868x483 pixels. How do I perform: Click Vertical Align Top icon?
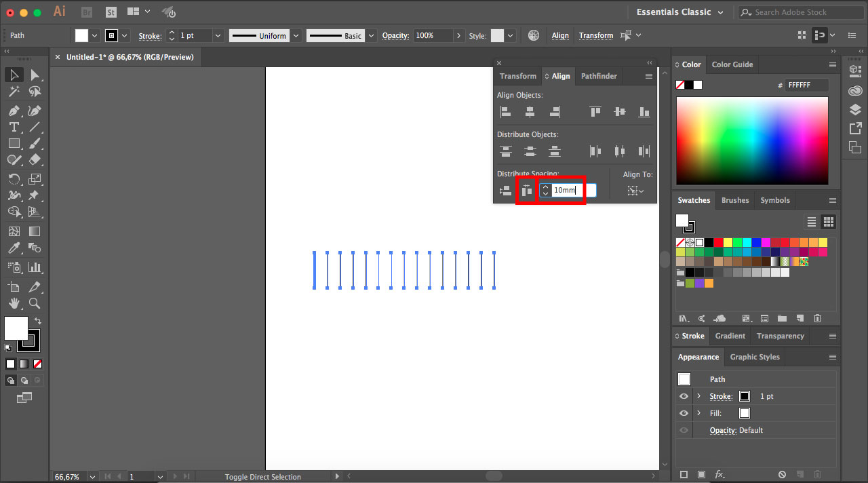[x=595, y=112]
